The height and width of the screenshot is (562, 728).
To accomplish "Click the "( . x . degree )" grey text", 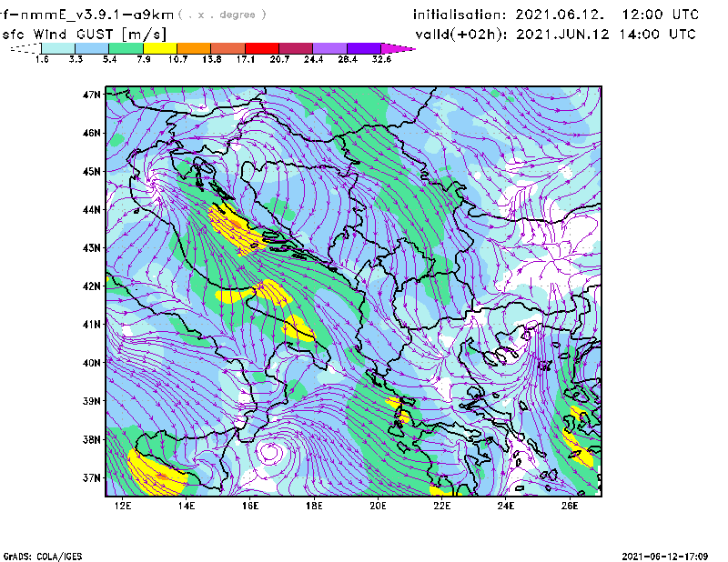I will point(222,15).
